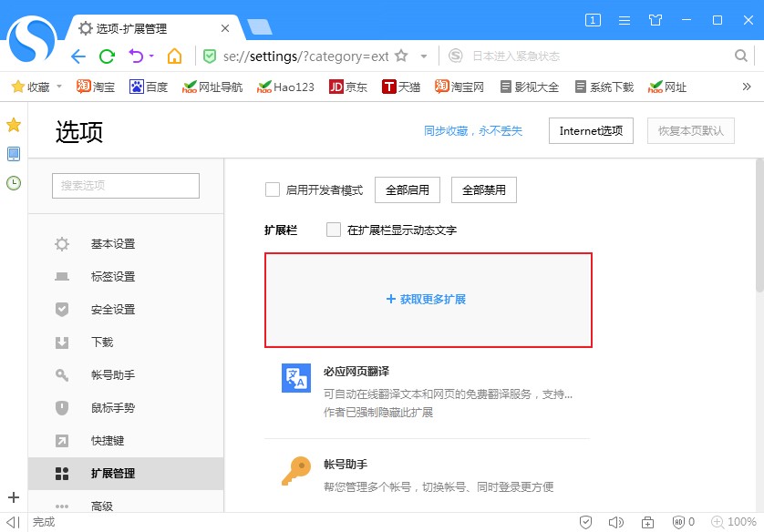The height and width of the screenshot is (532, 764).
Task: Switch to 基本设置 settings section
Action: tap(116, 244)
